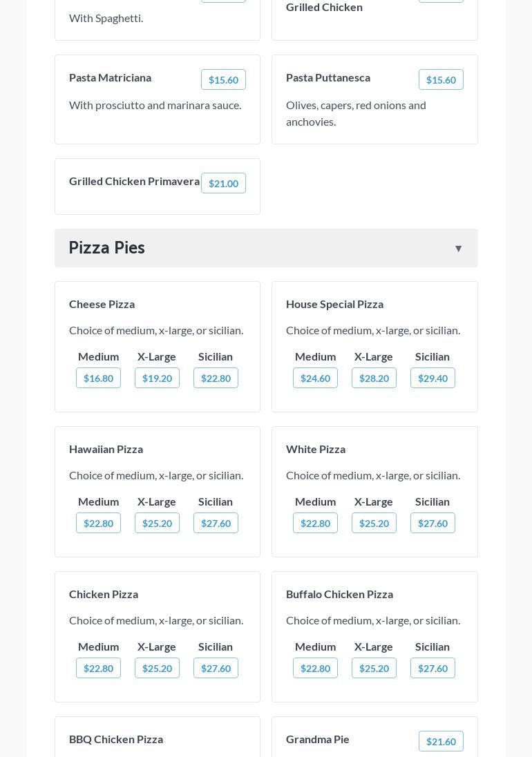
Task: Pick Cheese Pizza Sicilian $22.80
Action: coord(216,378)
